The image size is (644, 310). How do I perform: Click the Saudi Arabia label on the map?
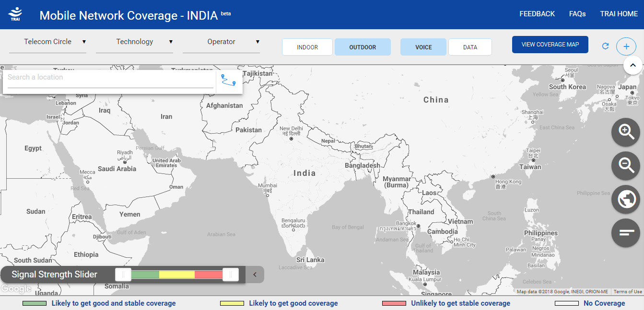117,169
